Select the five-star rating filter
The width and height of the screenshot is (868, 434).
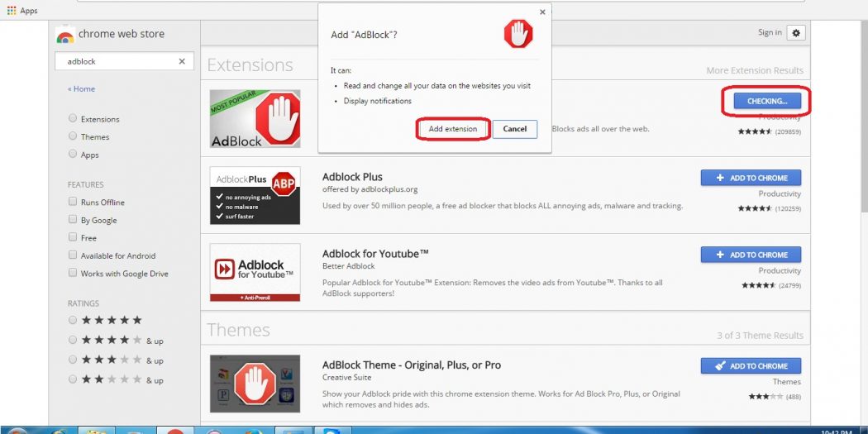[73, 320]
